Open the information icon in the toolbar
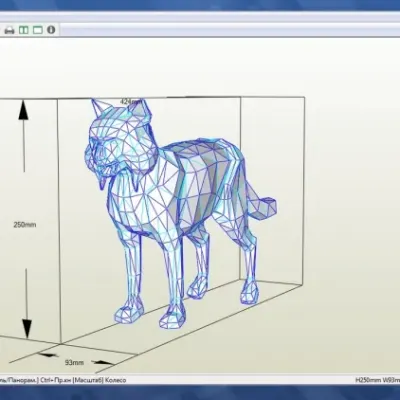This screenshot has height=400, width=400. [x=51, y=30]
